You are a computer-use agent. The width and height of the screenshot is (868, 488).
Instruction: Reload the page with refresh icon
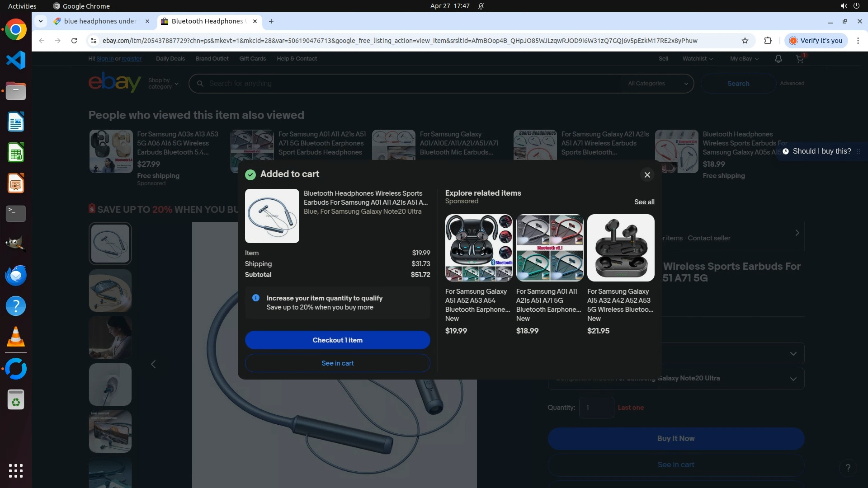click(74, 41)
